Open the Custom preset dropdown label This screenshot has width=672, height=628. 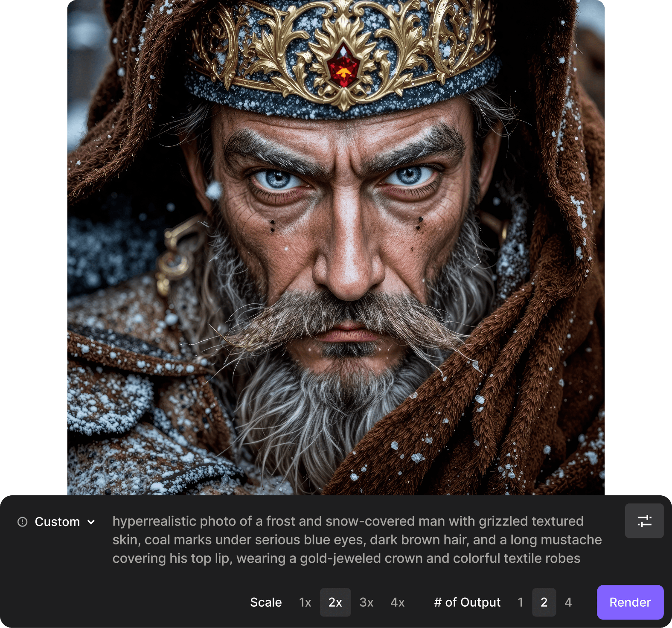coord(57,522)
